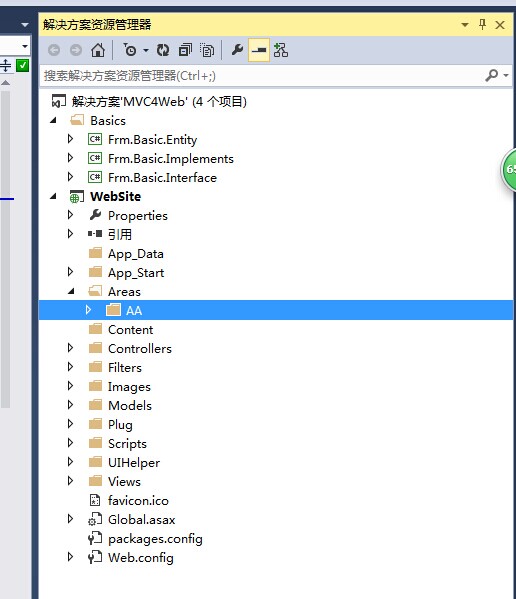Toggle Show All Files icon
Screen dimensions: 516x599
click(x=207, y=50)
